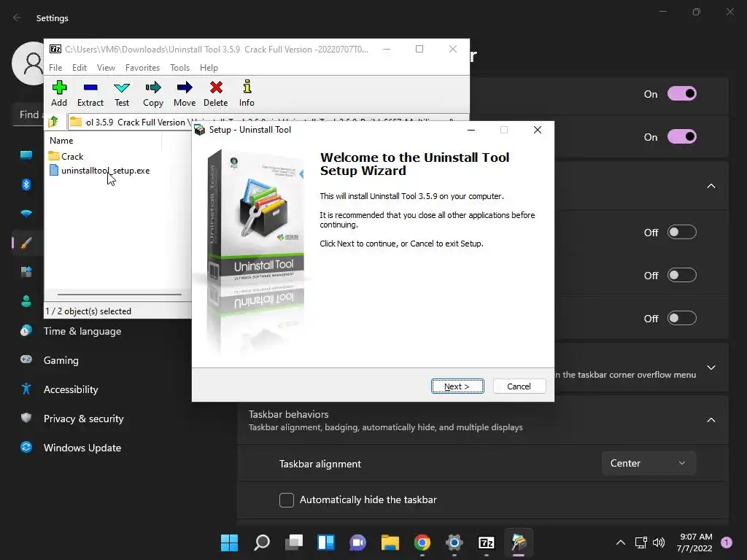Open Task View from the taskbar

pos(294,542)
